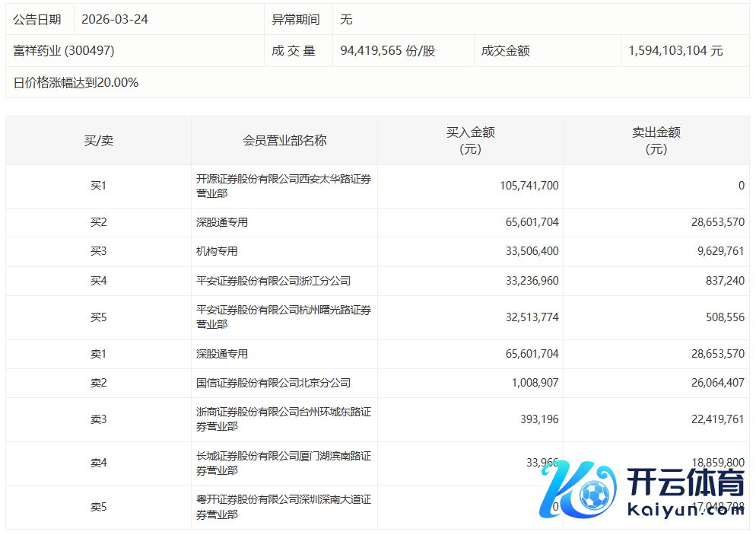The image size is (756, 535).
Task: Click the 会员营业部名称 column header
Action: [284, 141]
